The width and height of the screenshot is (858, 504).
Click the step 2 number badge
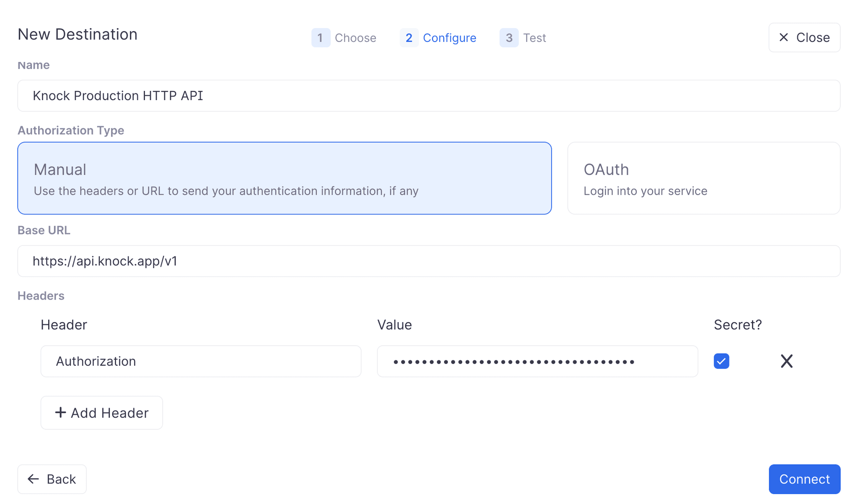click(x=409, y=38)
